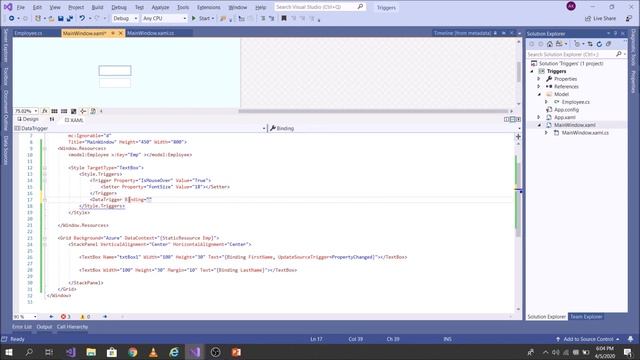Screen dimensions: 640x360
Task: Click the Windows Start button
Action: click(x=8, y=352)
